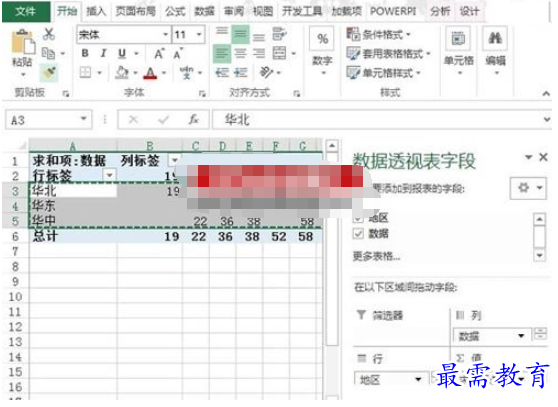Open font dialog launcher in 字体 group
This screenshot has width=558, height=407.
pos(202,94)
